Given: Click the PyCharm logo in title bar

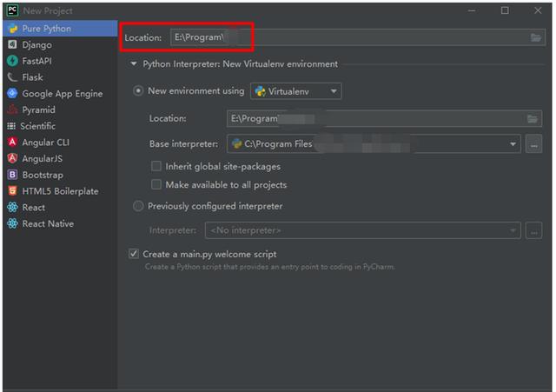Looking at the screenshot, I should (x=12, y=10).
